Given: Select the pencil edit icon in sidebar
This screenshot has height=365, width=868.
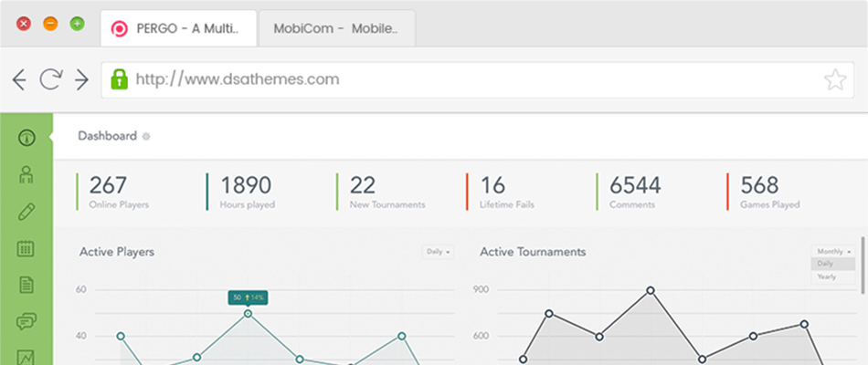Looking at the screenshot, I should click(x=26, y=212).
